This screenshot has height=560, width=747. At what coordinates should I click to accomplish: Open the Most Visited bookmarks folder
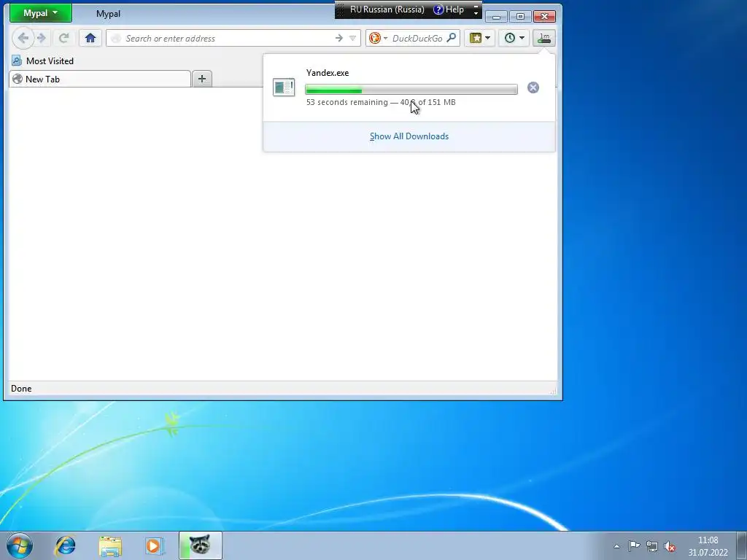(43, 61)
